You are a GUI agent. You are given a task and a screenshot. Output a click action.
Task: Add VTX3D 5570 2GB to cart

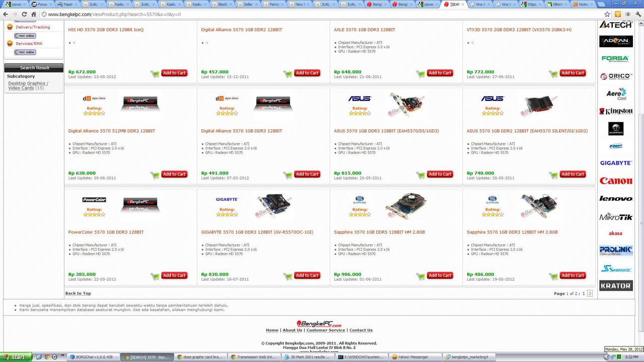pyautogui.click(x=573, y=73)
